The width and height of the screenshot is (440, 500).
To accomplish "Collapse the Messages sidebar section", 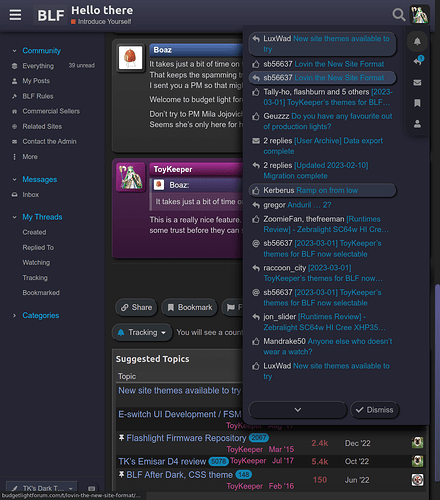I will pyautogui.click(x=35, y=179).
